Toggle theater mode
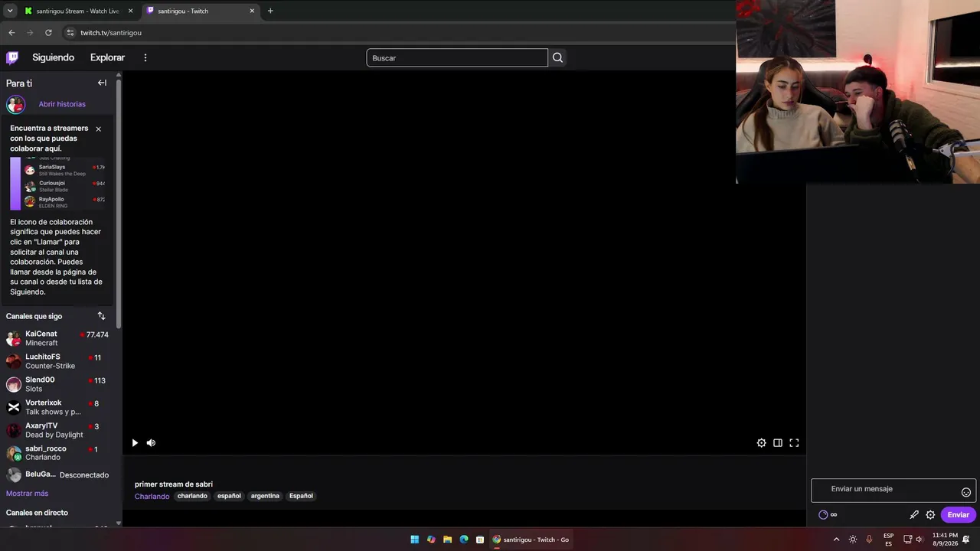This screenshot has width=980, height=551. [x=778, y=442]
